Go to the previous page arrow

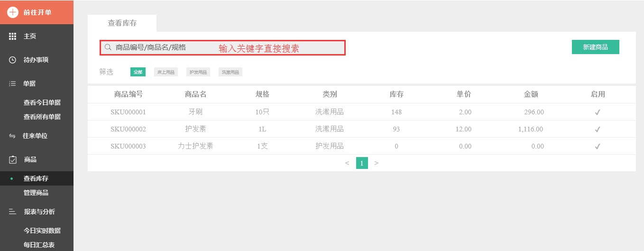347,163
